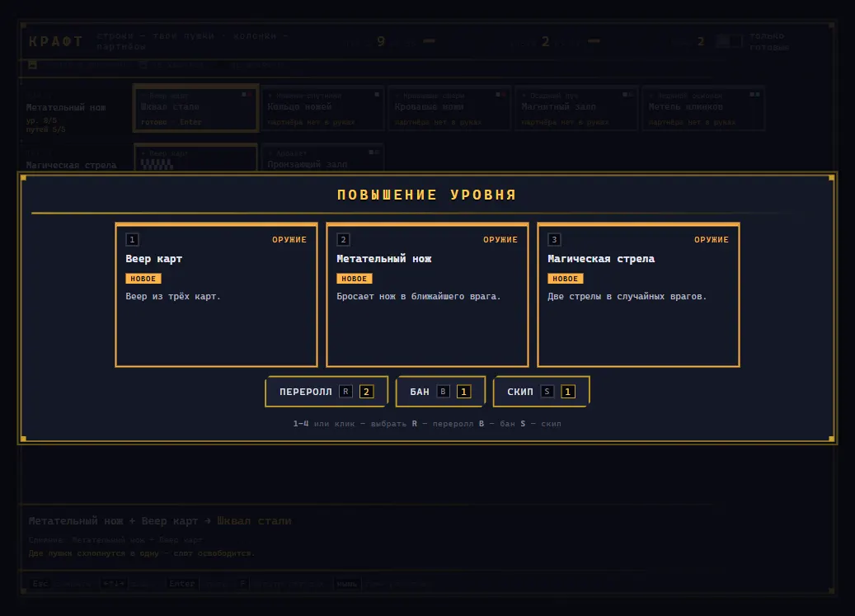Viewport: 855px width, 616px height.
Task: Click the recipe text ending in 'Шквал стали'
Action: [160, 521]
